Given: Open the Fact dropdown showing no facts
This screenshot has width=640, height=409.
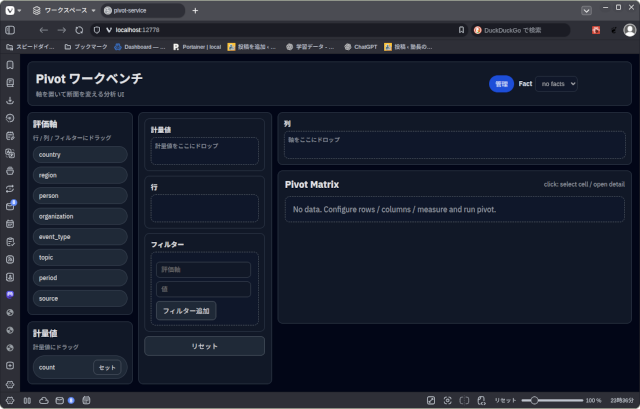Looking at the screenshot, I should (556, 84).
